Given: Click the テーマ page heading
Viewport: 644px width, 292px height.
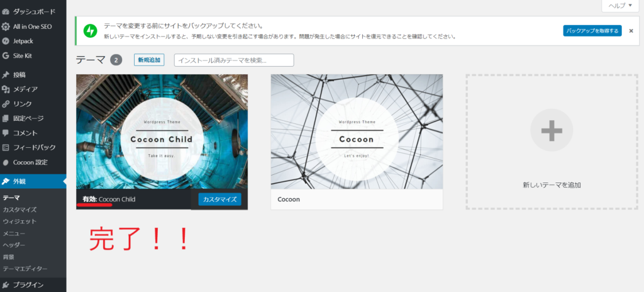Looking at the screenshot, I should [x=91, y=60].
